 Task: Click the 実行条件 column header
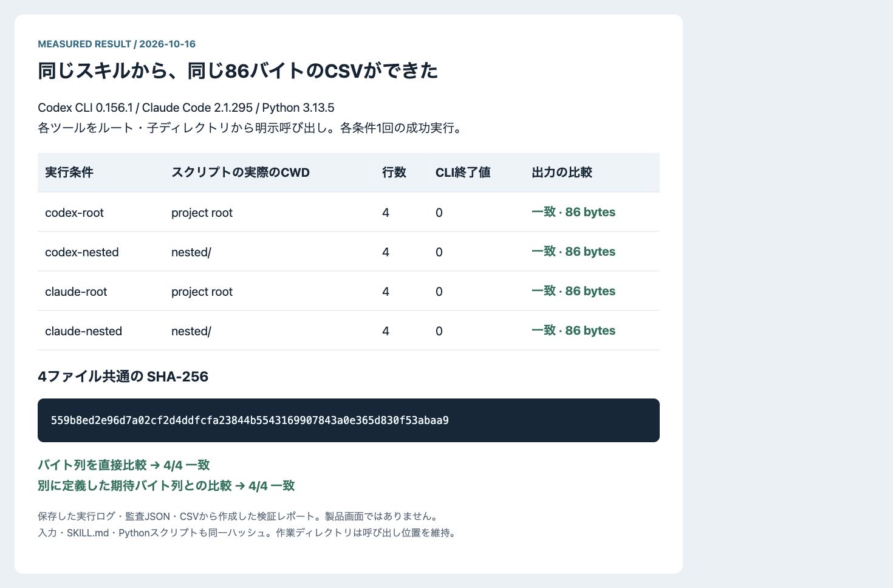pyautogui.click(x=69, y=173)
